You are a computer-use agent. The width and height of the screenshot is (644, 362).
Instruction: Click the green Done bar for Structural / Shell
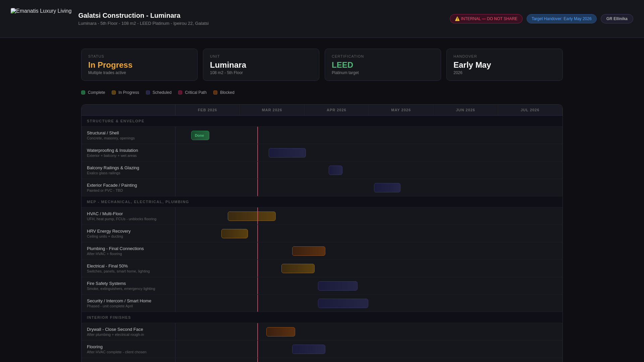[200, 135]
